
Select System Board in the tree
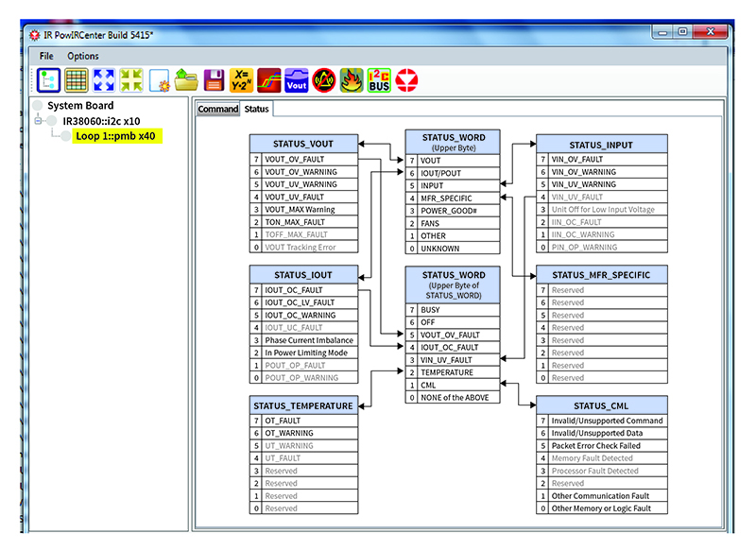80,106
